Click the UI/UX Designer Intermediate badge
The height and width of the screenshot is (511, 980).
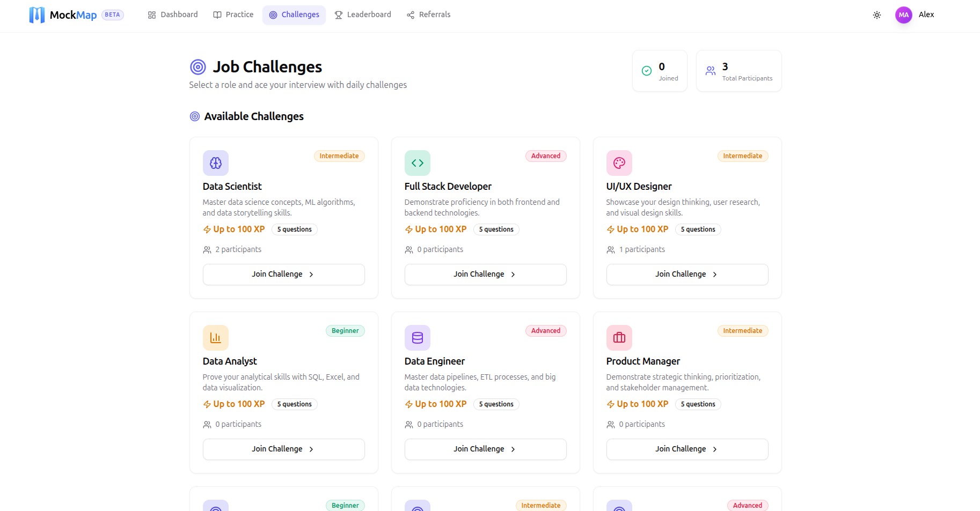click(x=743, y=156)
